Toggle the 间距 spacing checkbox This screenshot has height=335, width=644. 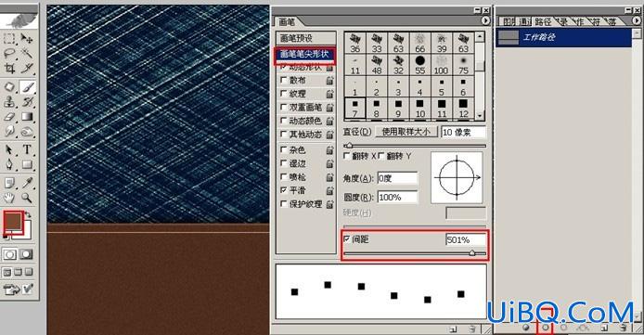coord(347,238)
